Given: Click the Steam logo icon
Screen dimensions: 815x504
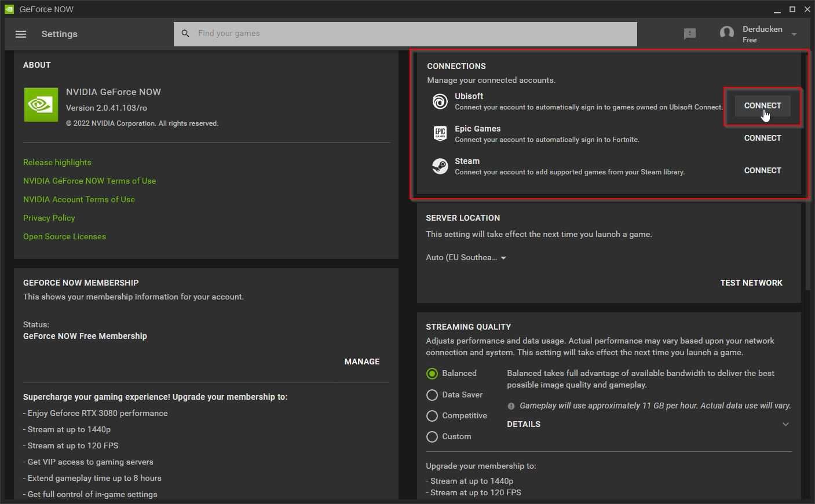Looking at the screenshot, I should click(440, 166).
